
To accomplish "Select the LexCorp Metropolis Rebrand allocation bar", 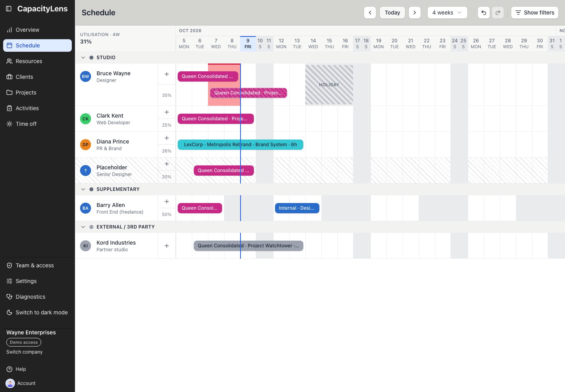I will (241, 145).
